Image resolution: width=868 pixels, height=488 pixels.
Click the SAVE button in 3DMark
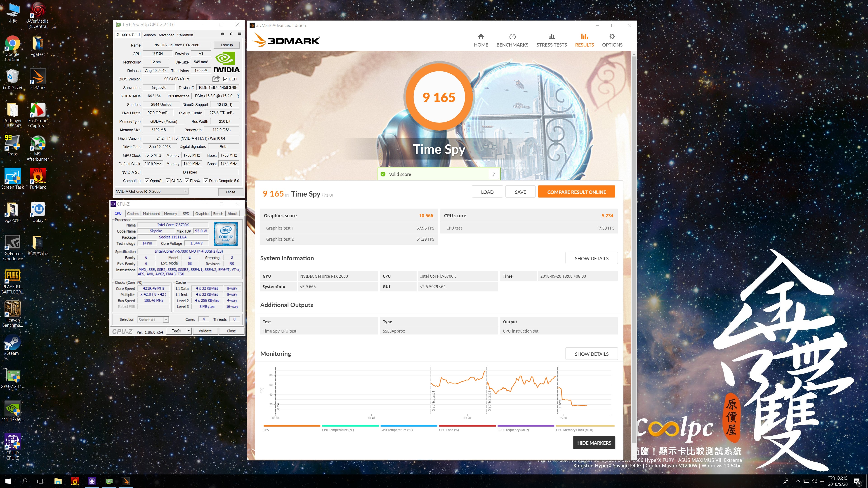[x=520, y=192]
